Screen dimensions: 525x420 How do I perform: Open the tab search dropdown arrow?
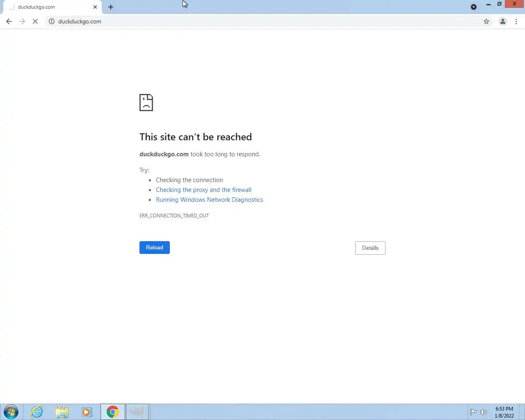474,7
